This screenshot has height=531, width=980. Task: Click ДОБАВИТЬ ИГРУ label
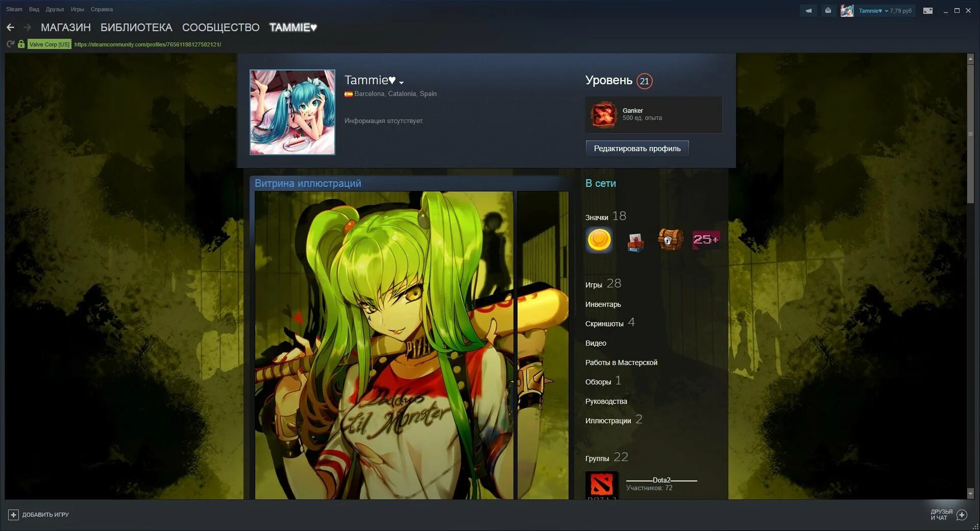(45, 515)
